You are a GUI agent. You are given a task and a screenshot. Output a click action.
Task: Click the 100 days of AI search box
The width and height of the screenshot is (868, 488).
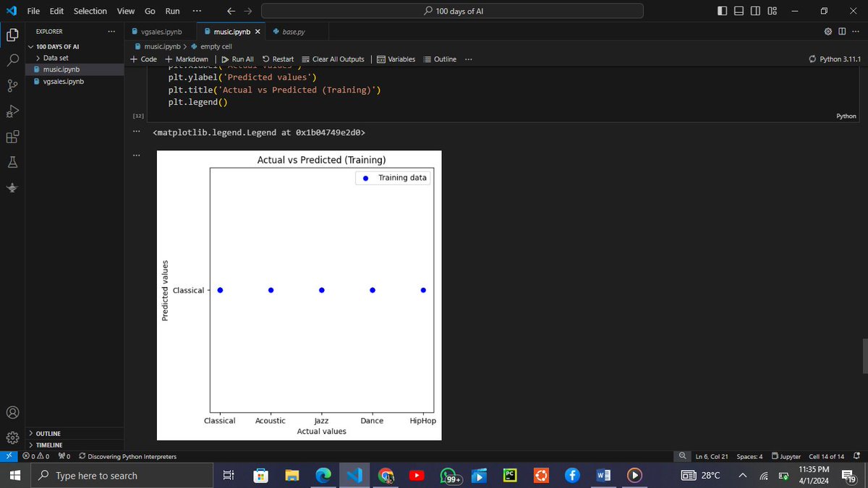[452, 11]
